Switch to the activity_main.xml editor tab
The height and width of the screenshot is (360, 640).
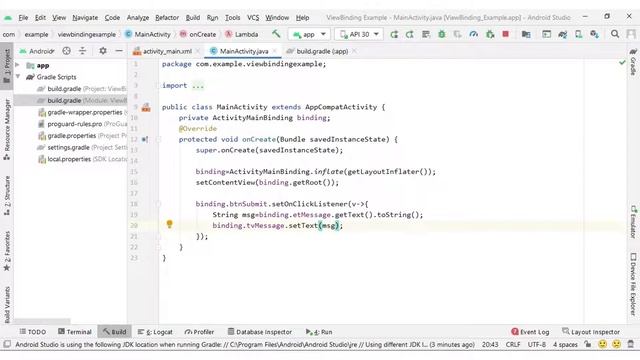(x=167, y=51)
